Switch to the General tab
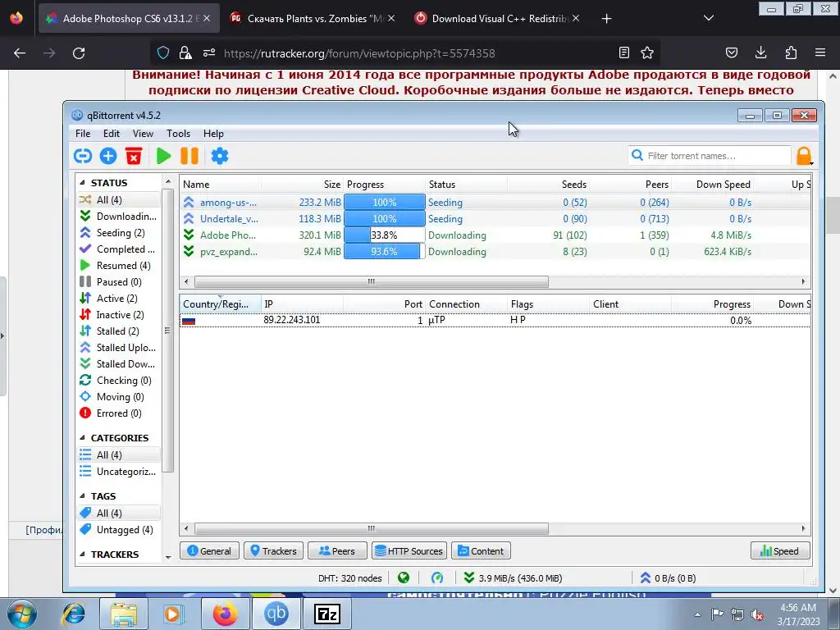This screenshot has height=630, width=840. point(209,550)
